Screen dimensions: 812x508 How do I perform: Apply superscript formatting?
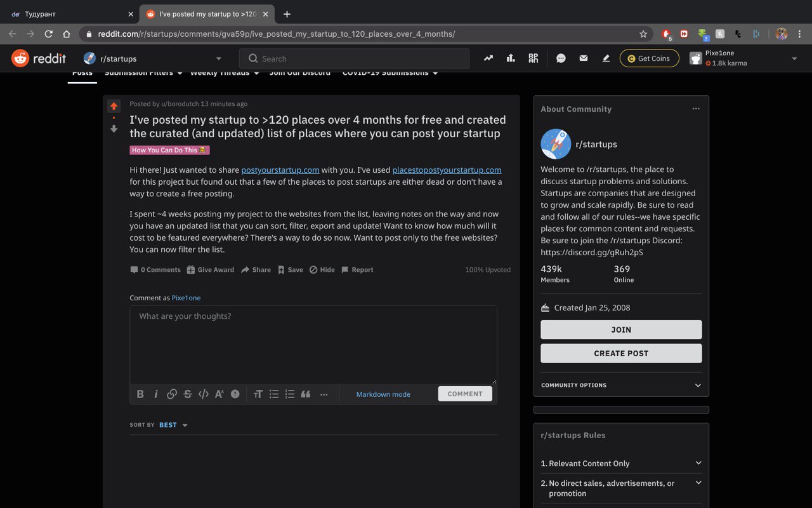[x=219, y=394]
